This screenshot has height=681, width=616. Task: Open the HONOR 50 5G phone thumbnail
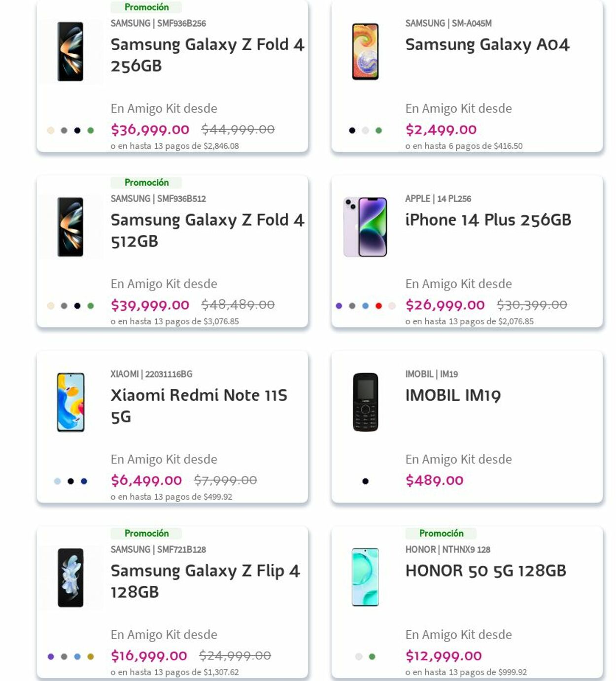[x=365, y=578]
